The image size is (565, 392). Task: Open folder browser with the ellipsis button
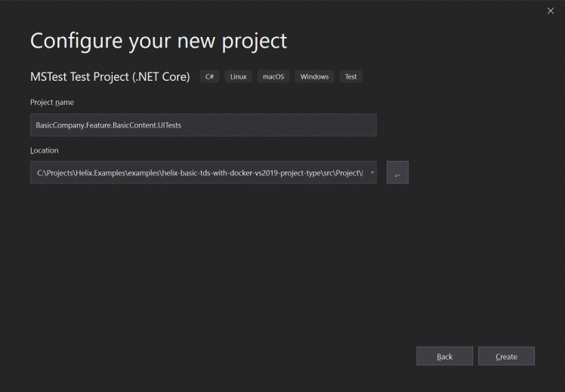pyautogui.click(x=397, y=172)
